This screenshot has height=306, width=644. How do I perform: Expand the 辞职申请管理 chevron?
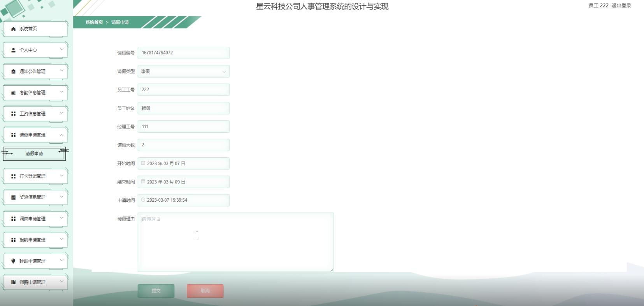click(x=61, y=260)
